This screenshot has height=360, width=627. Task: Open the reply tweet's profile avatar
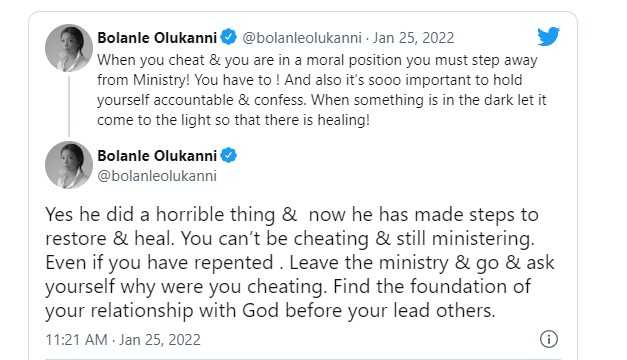pos(69,164)
